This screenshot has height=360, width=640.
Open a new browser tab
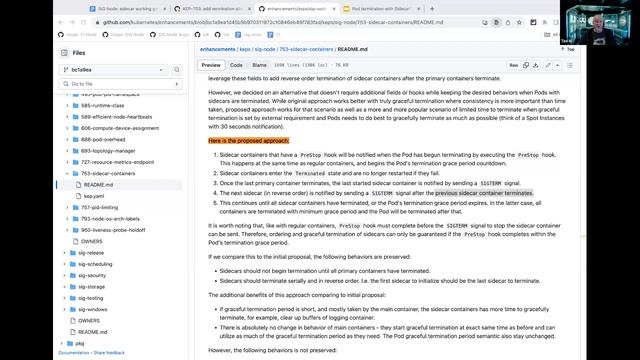pos(432,9)
